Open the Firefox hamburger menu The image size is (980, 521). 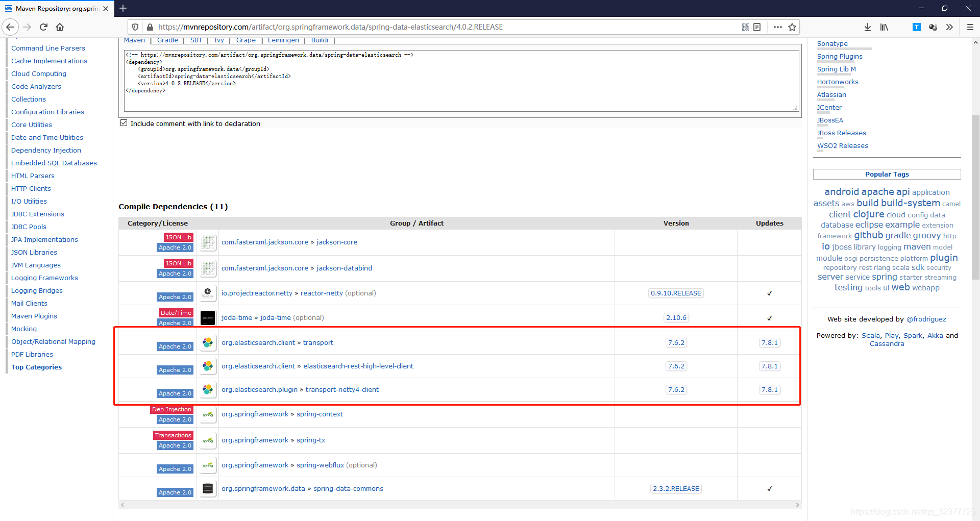(x=970, y=27)
